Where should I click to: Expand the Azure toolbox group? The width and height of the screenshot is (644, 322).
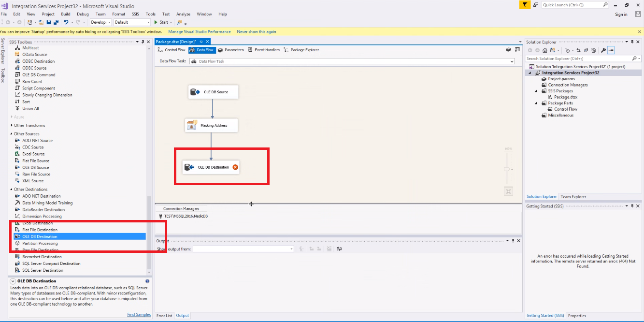point(12,117)
